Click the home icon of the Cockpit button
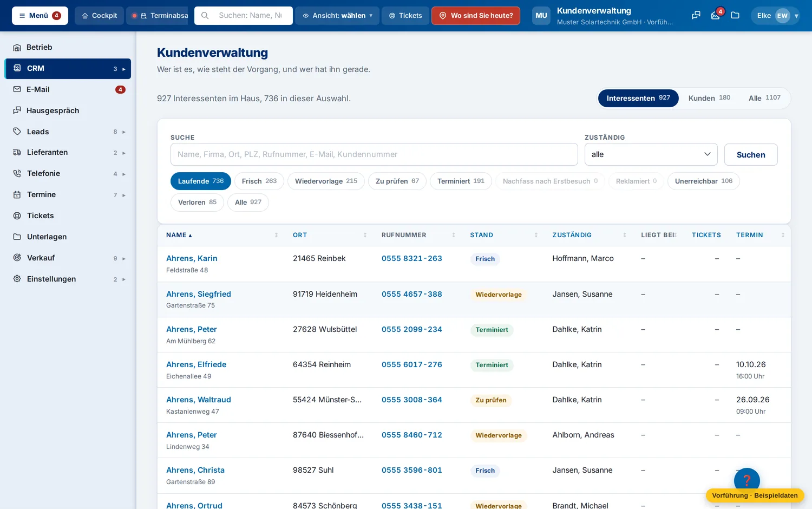The width and height of the screenshot is (812, 509). tap(85, 16)
